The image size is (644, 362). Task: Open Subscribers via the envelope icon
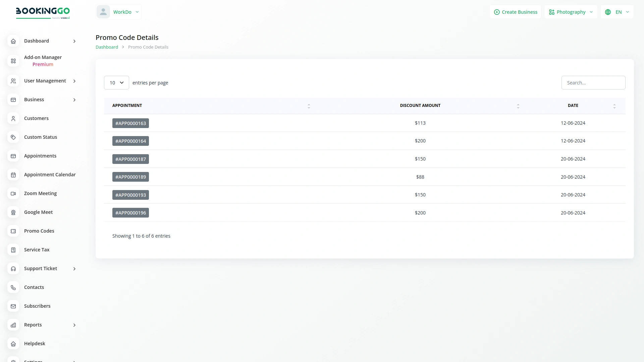[x=13, y=306]
